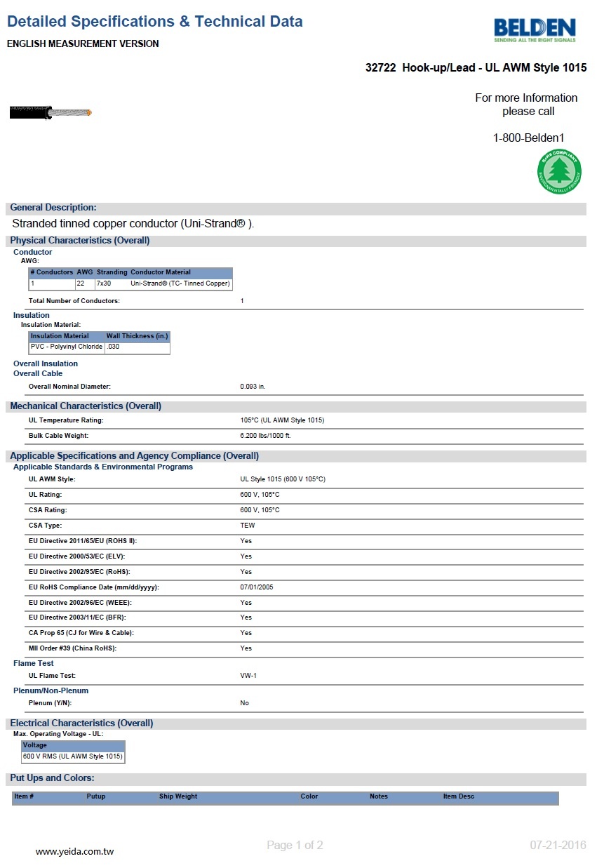Screen dimensions: 604x868
Task: Click the 'Conductor Material' column header
Action: pos(161,272)
